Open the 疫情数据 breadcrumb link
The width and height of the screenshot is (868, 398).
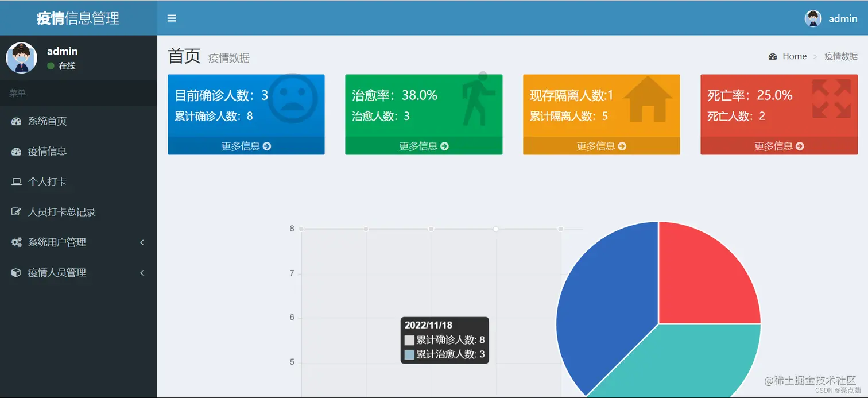[x=841, y=56]
